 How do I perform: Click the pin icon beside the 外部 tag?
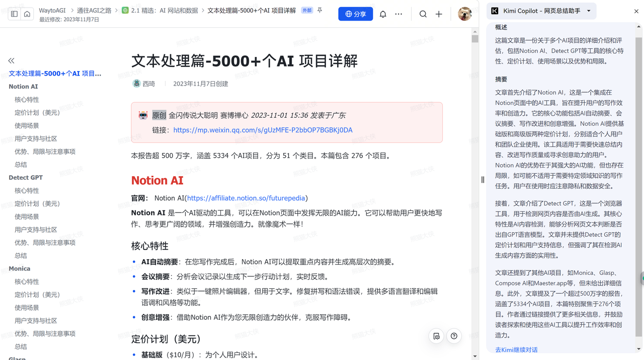click(x=319, y=11)
